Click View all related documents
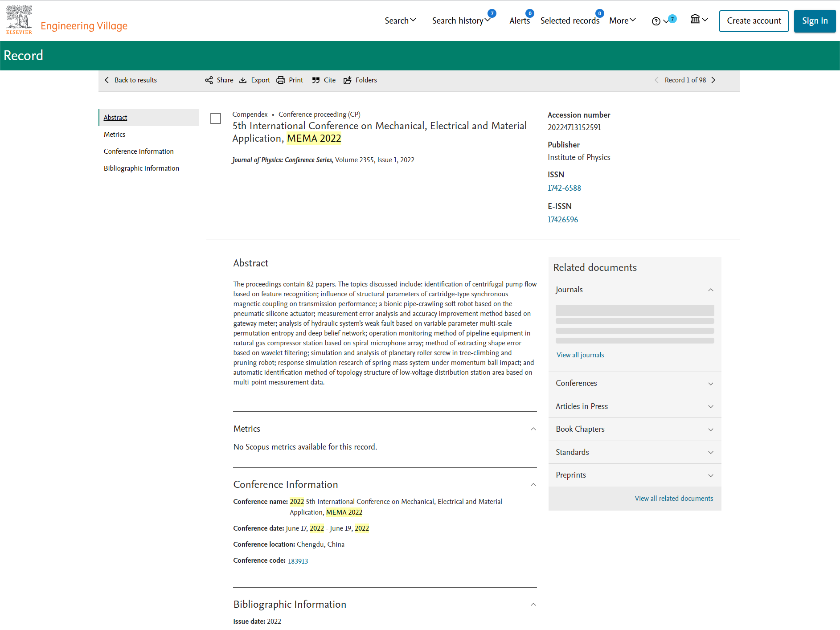The height and width of the screenshot is (630, 840). tap(674, 499)
